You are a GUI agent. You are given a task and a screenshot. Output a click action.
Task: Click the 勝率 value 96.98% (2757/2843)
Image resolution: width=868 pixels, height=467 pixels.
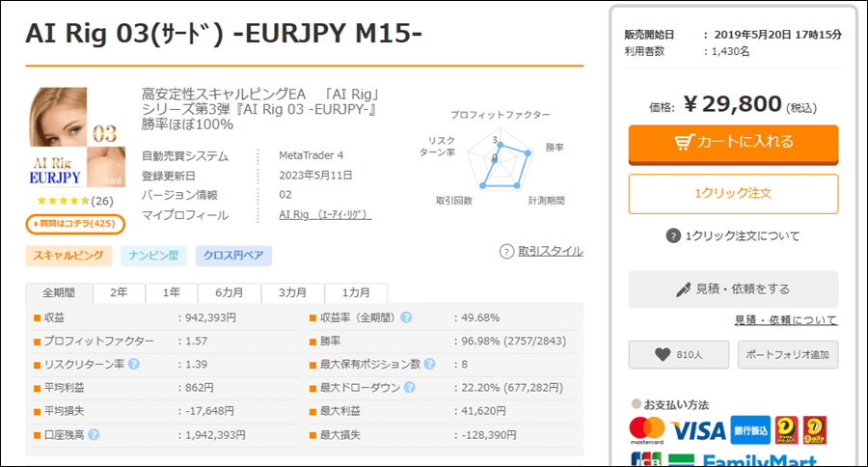pos(514,341)
